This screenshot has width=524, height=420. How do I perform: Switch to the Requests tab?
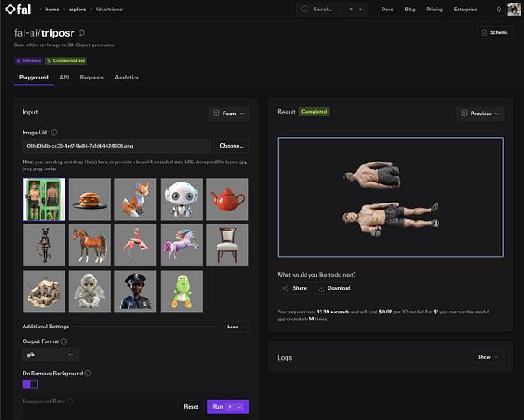tap(92, 78)
